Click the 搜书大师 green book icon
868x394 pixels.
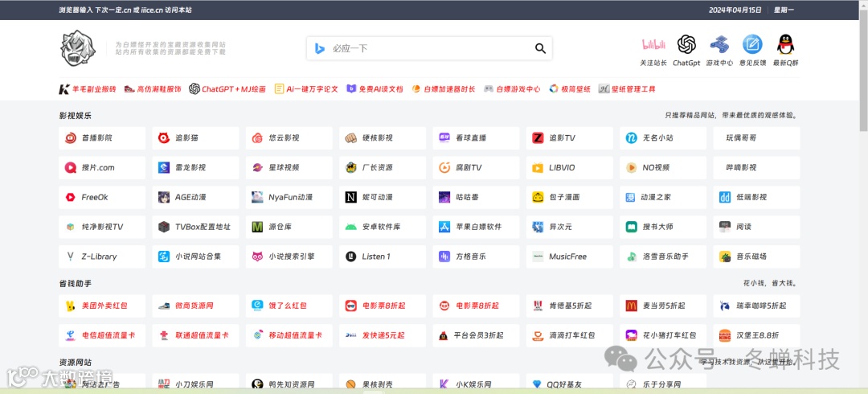(632, 228)
